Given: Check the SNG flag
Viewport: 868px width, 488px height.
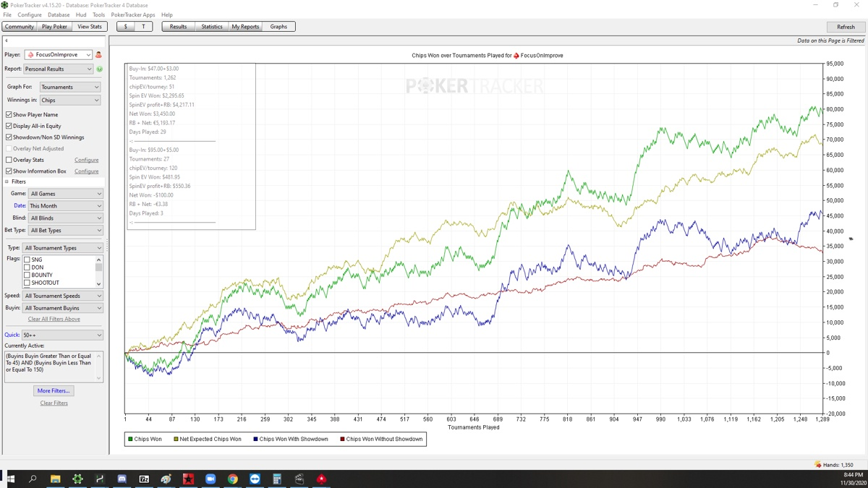Looking at the screenshot, I should click(x=27, y=260).
